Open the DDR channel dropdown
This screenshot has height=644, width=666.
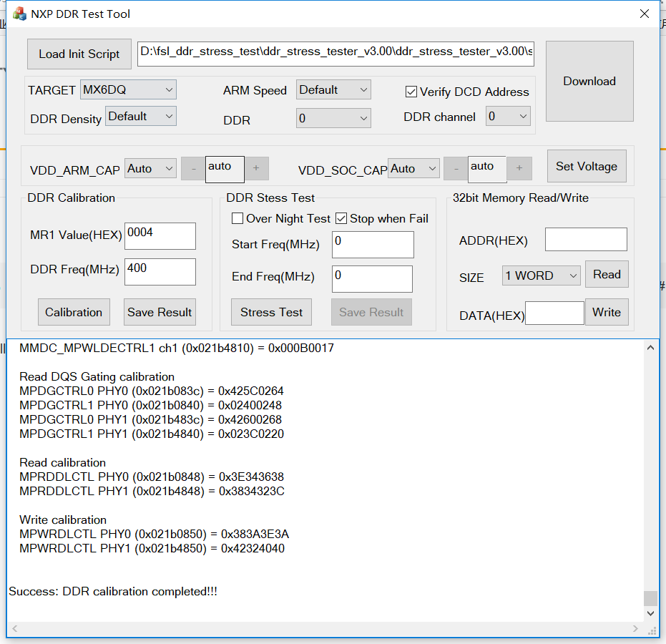coord(508,116)
